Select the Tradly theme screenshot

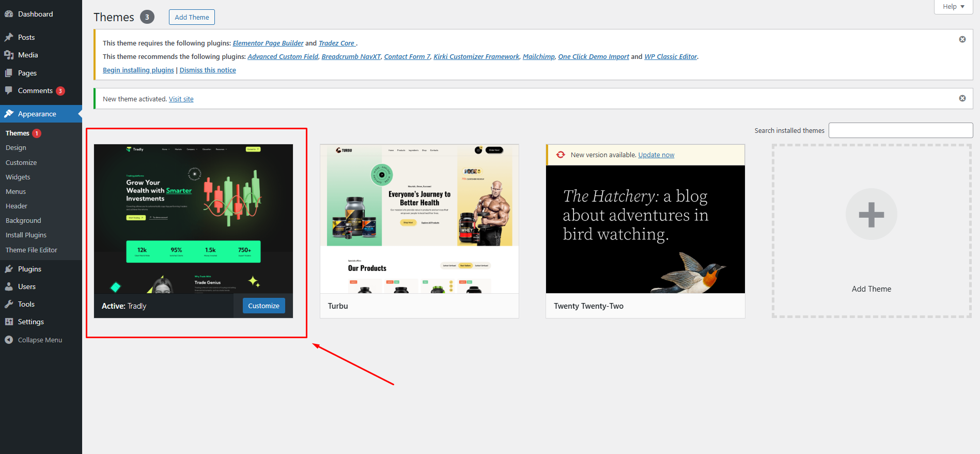[193, 219]
